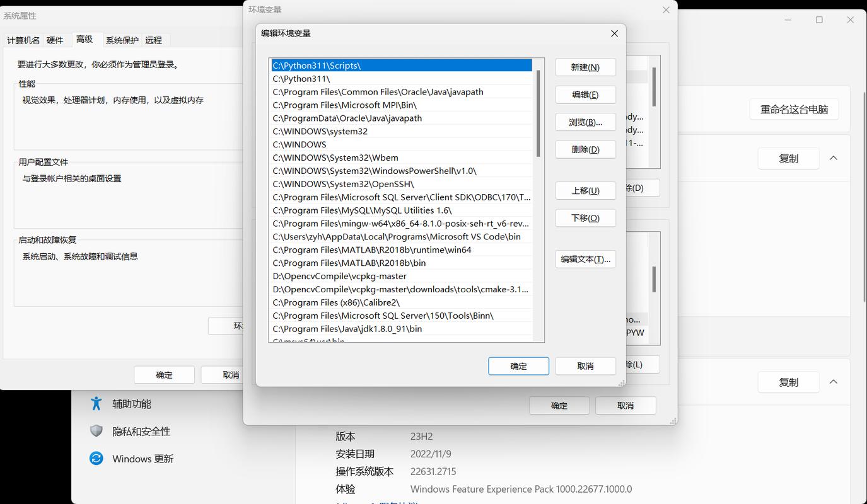Click the 隐私和安全性 shield icon

[x=96, y=431]
